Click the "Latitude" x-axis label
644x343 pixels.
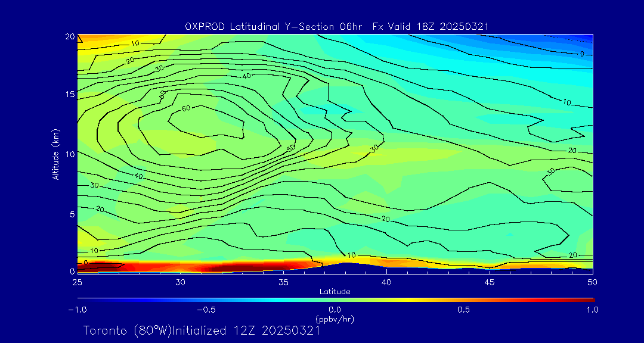335,292
